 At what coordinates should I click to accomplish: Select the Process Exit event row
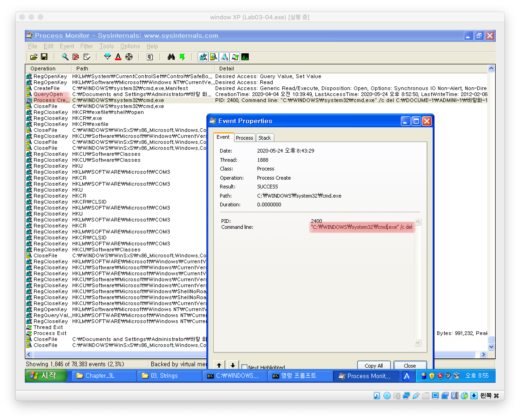click(116, 333)
